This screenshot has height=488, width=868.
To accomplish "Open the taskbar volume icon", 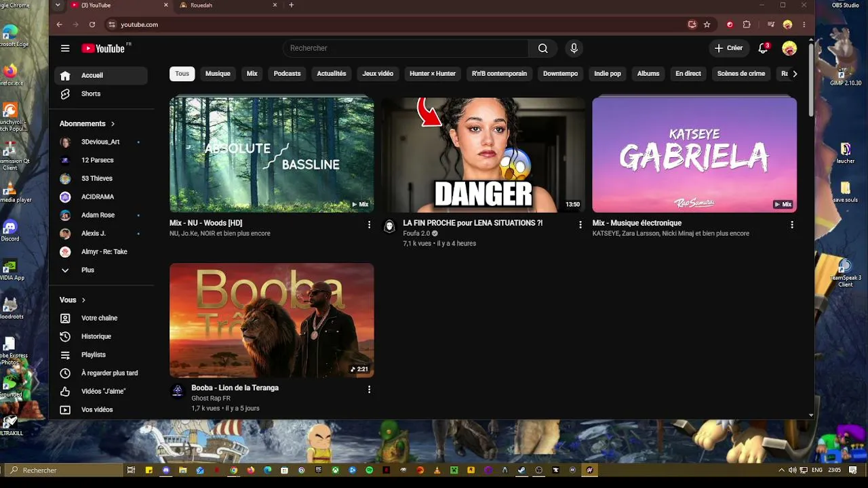I will tap(792, 470).
